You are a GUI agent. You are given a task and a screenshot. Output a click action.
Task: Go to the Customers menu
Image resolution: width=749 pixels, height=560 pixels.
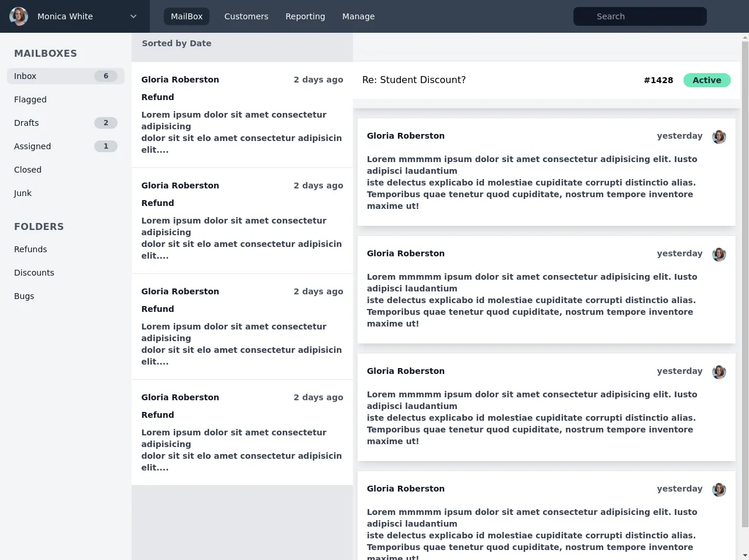click(246, 16)
